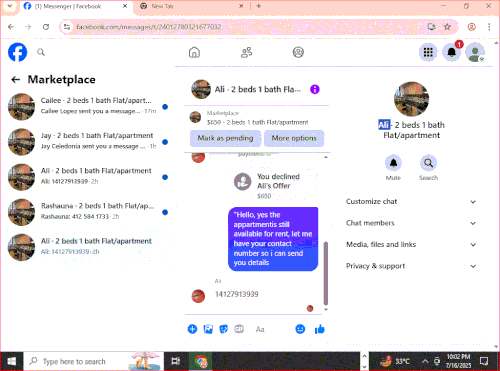Viewport: 500px width, 371px height.
Task: Open the Chrome three-dot menu
Action: tap(489, 27)
